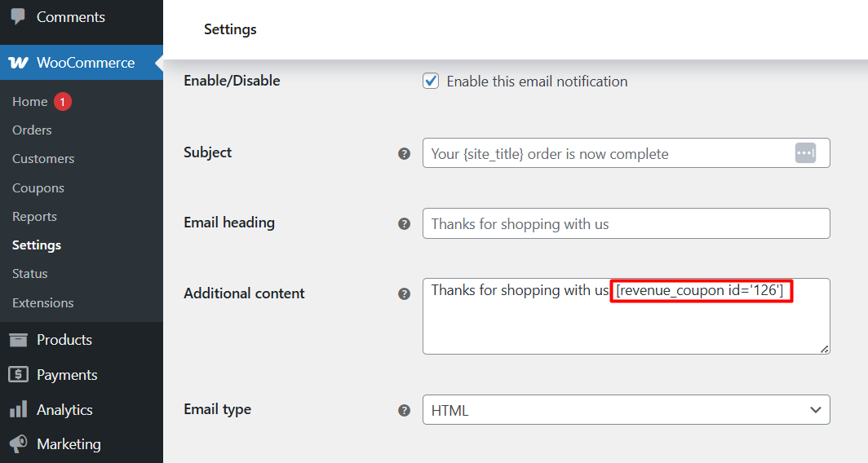The image size is (868, 463).
Task: Click the Email type field label
Action: pos(218,409)
